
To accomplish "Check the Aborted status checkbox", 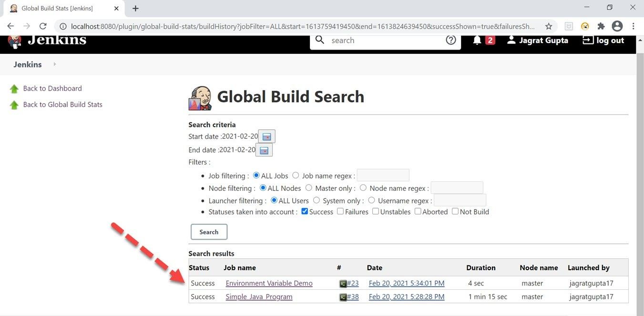I will [x=418, y=211].
